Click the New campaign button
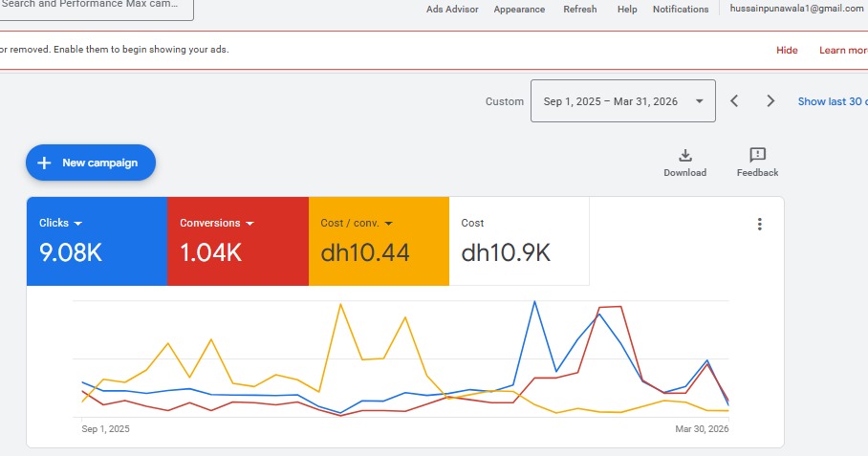The image size is (868, 456). 91,163
